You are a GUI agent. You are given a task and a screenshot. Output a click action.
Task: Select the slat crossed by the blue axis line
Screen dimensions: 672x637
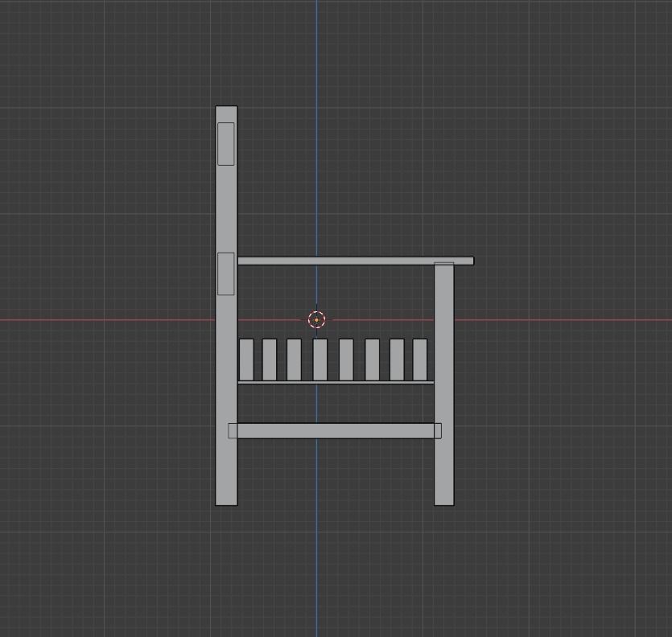[x=320, y=360]
